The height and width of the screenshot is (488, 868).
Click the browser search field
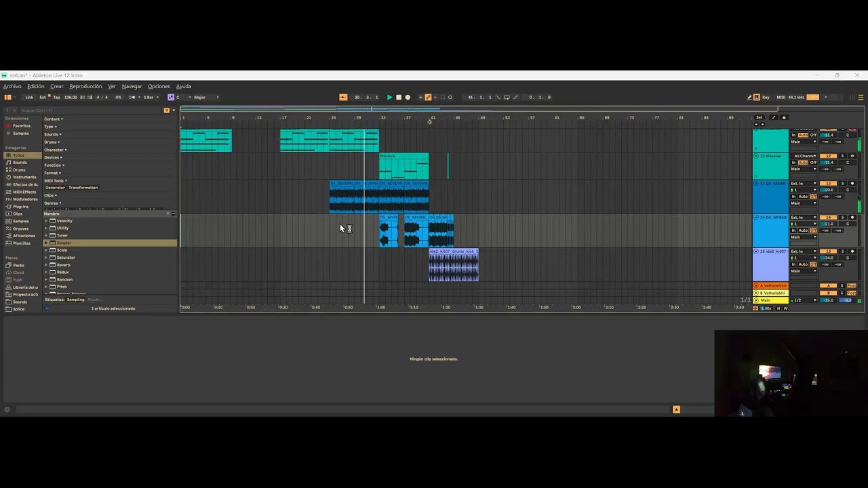92,110
